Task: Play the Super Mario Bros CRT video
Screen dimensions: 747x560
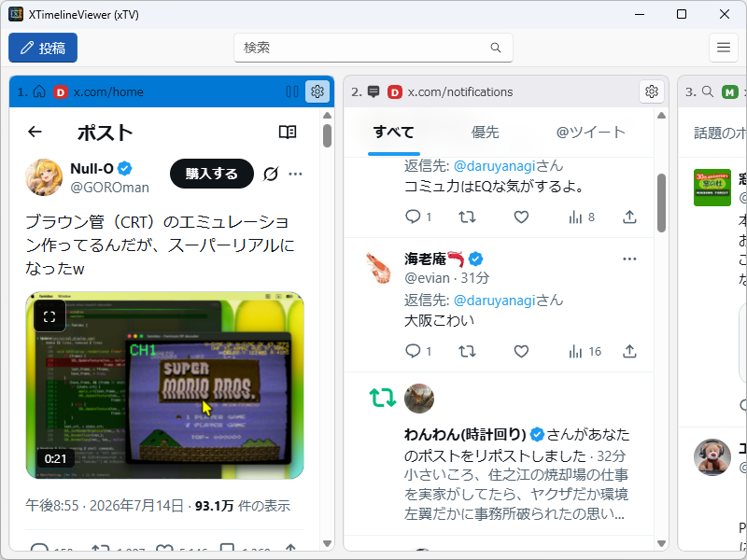Action: (165, 385)
